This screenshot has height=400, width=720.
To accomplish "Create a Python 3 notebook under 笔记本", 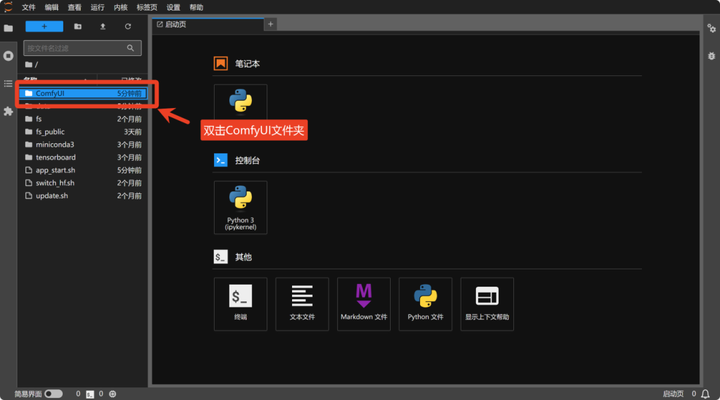I will pyautogui.click(x=241, y=102).
